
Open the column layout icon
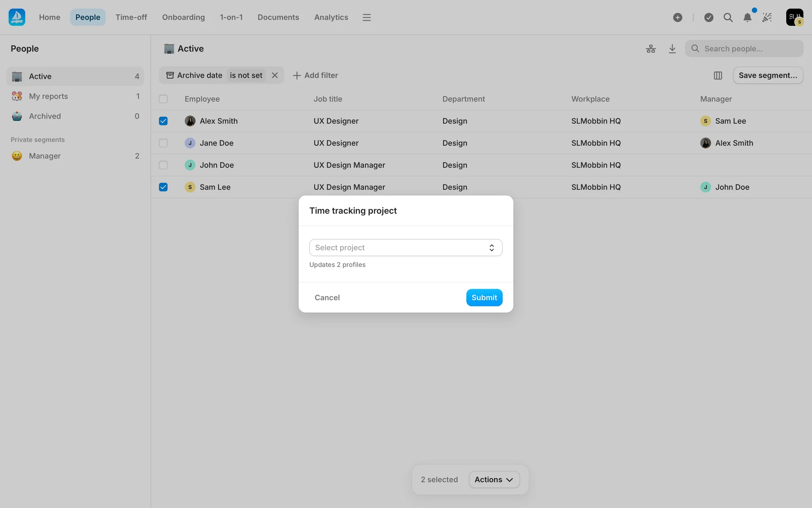718,75
